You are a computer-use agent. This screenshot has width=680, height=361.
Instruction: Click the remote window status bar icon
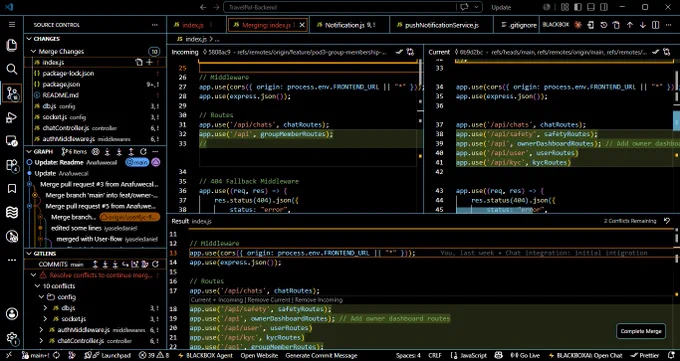point(9,355)
